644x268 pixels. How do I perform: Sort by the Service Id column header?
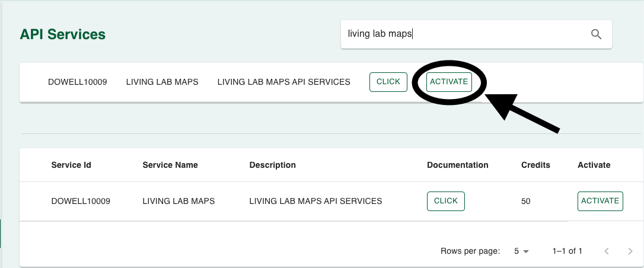pyautogui.click(x=71, y=165)
